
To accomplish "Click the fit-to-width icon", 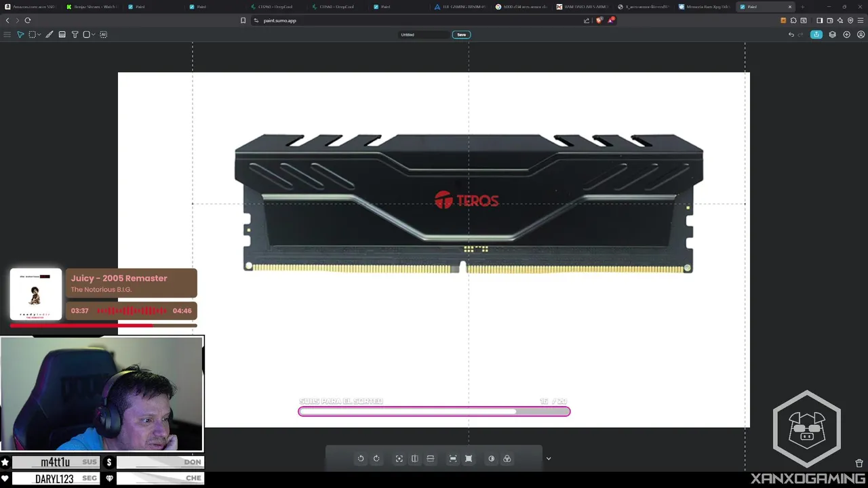I will 453,459.
